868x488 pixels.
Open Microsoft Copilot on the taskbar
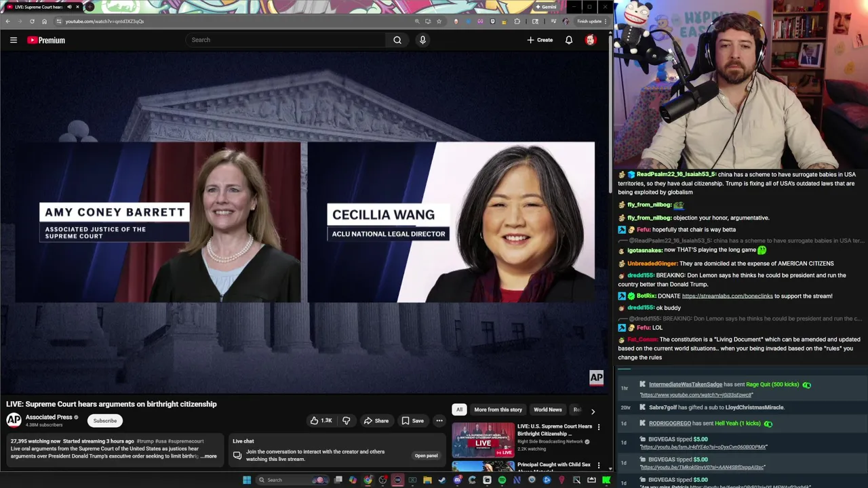click(353, 480)
